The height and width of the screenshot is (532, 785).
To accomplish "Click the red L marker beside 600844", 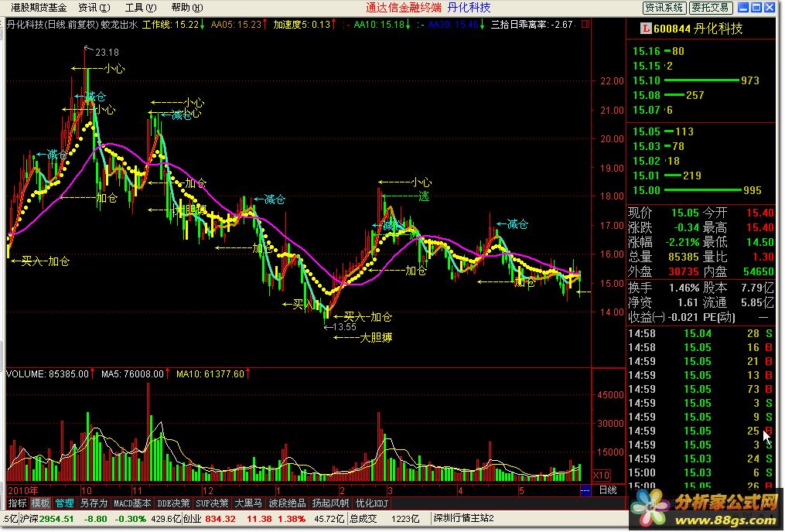I will [645, 29].
